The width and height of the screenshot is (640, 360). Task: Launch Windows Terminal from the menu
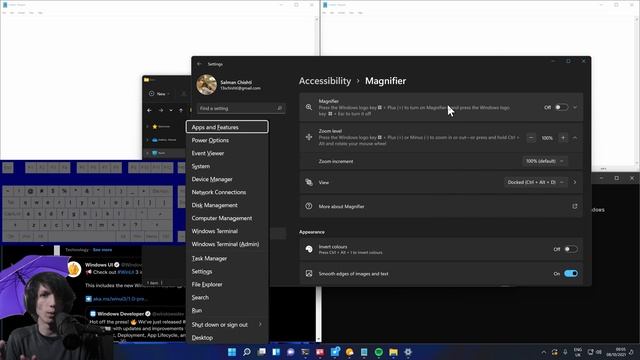click(227, 231)
